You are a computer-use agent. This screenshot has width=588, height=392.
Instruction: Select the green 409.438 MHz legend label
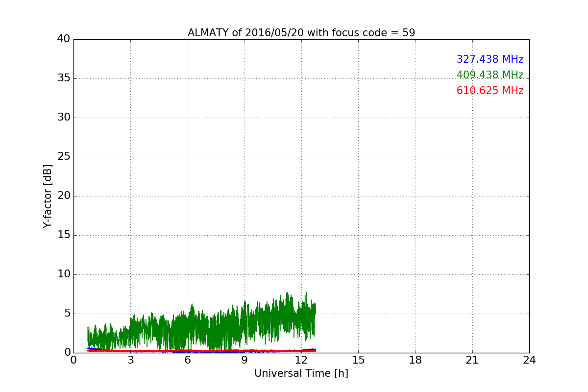click(490, 75)
